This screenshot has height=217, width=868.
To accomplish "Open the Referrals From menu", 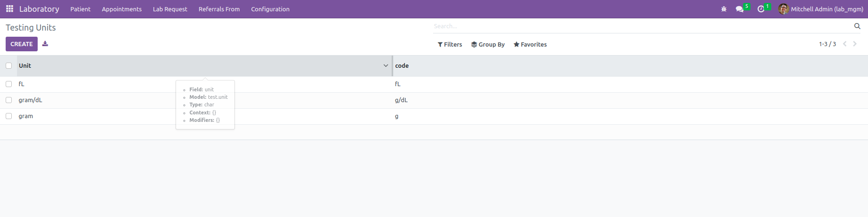I will click(x=219, y=9).
